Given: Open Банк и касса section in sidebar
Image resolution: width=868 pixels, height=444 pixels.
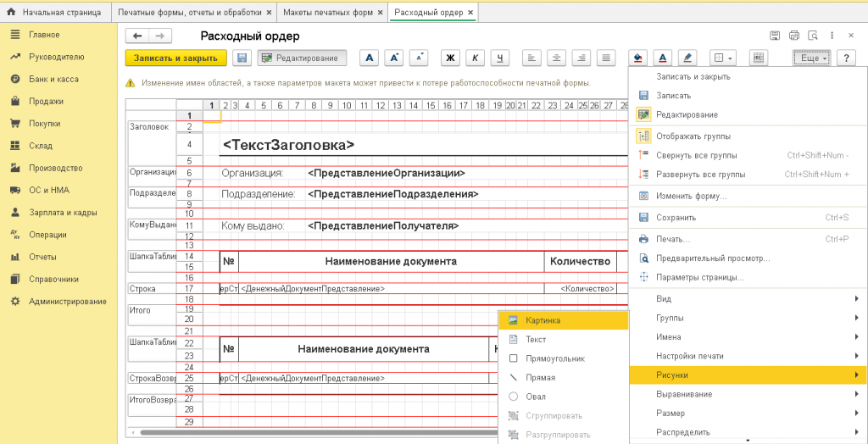Looking at the screenshot, I should coord(53,79).
